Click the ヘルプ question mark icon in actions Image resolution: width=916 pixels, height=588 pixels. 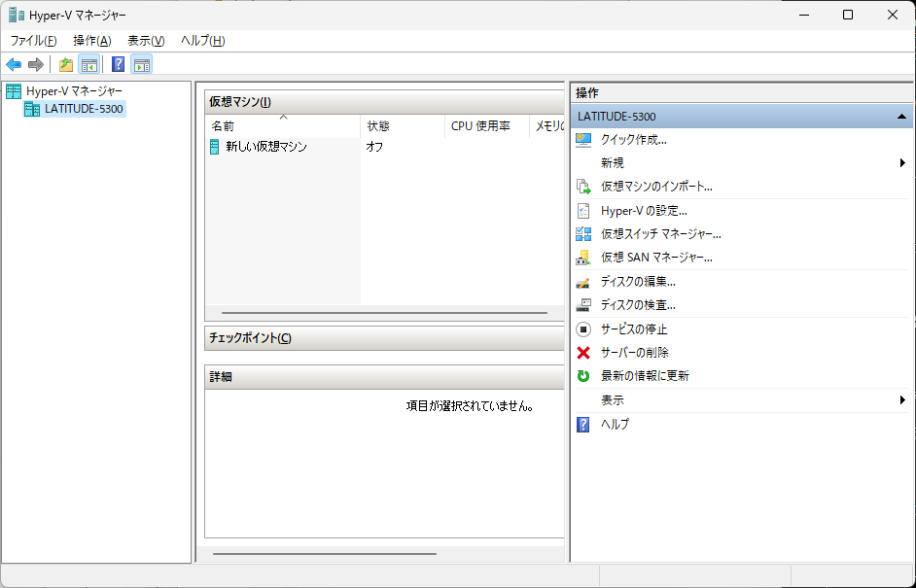click(x=583, y=425)
